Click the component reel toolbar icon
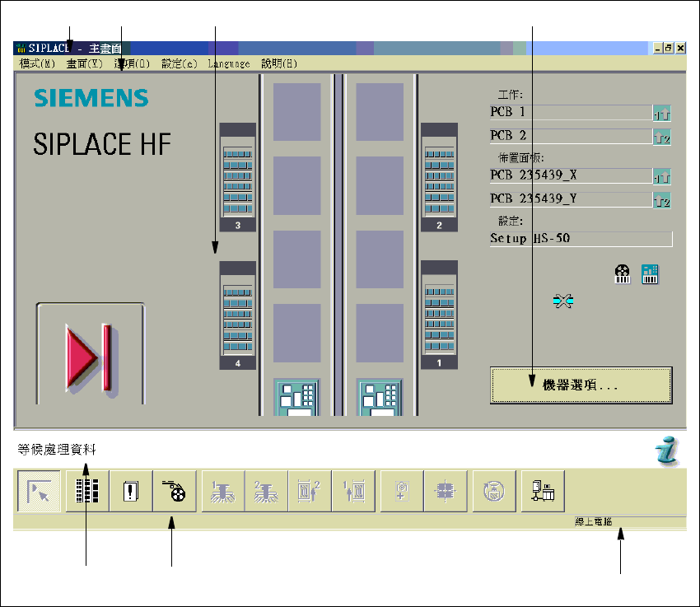The width and height of the screenshot is (700, 607). [175, 491]
